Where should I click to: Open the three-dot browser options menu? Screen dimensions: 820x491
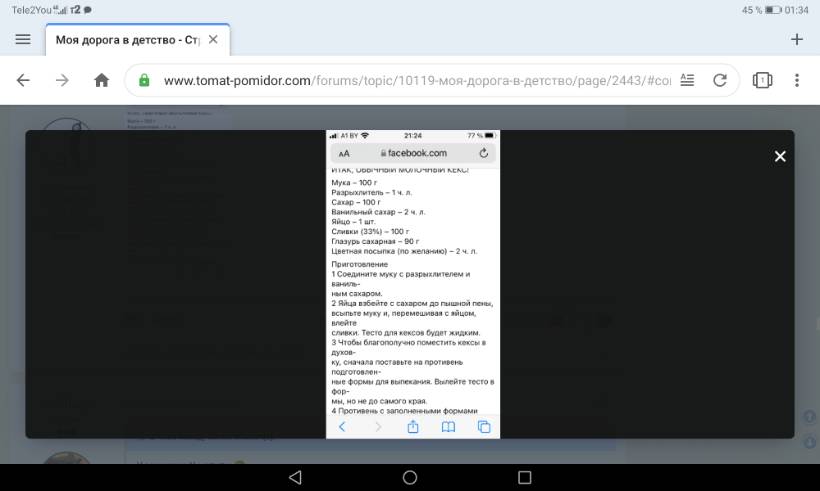[x=797, y=80]
